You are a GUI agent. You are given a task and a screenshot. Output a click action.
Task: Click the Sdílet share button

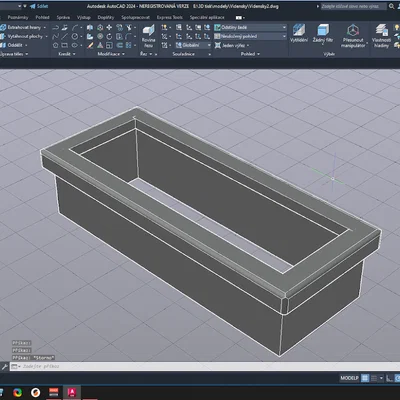tap(39, 6)
